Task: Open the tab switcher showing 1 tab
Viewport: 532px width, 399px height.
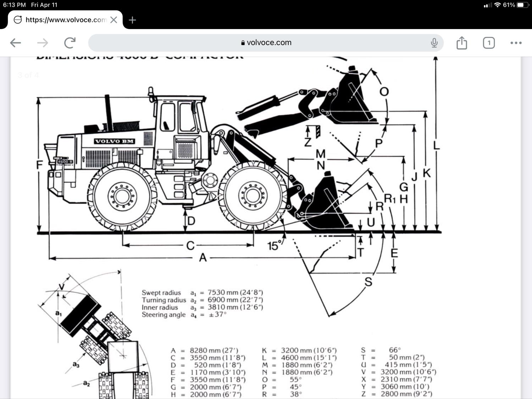Action: coord(488,43)
